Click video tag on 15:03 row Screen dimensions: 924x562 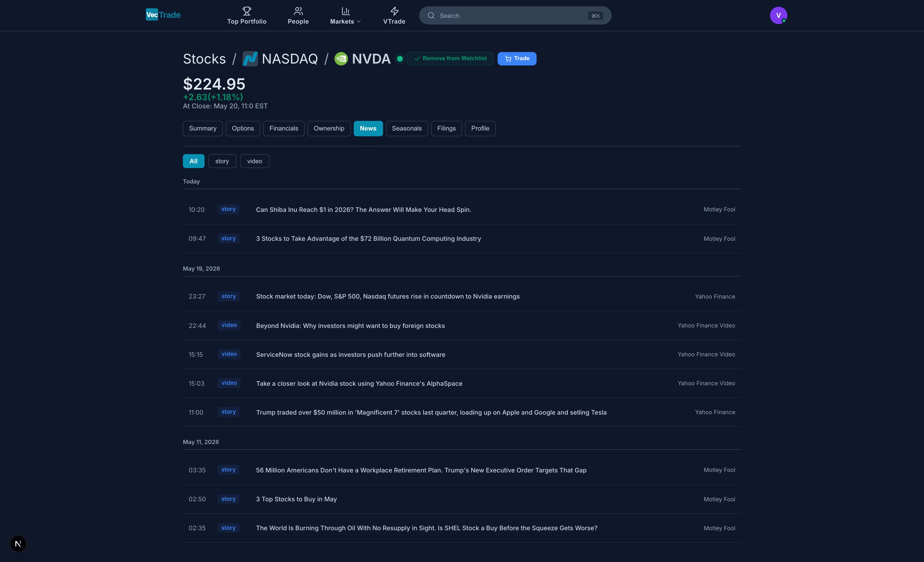point(229,383)
